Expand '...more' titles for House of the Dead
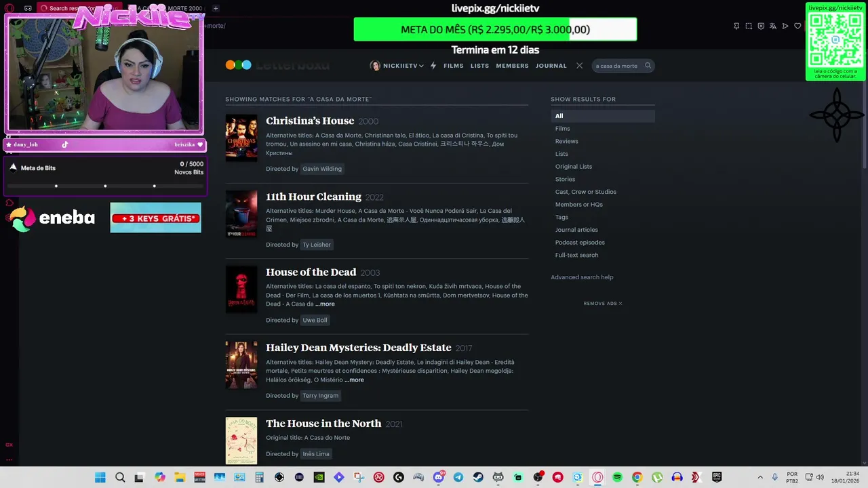Image resolution: width=868 pixels, height=488 pixels. 325,304
